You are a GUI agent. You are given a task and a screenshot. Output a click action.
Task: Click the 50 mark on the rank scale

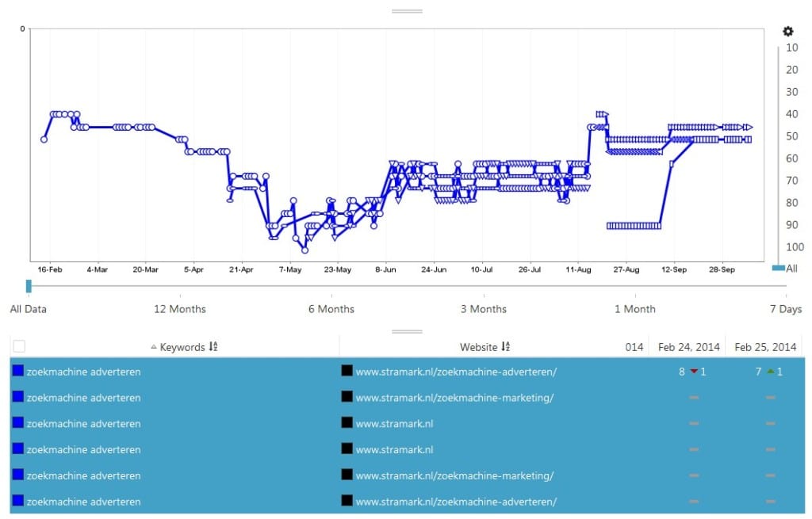coord(792,136)
